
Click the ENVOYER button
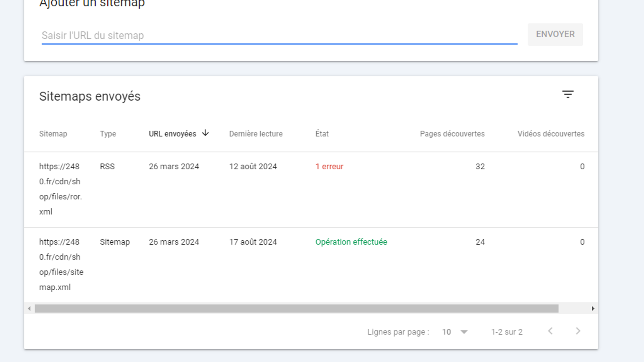click(x=555, y=34)
